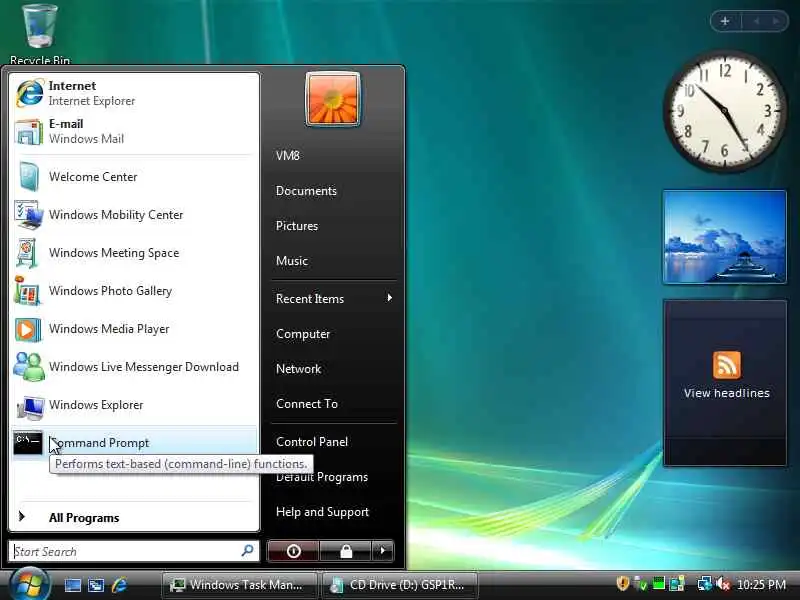Click the green check tray icon

tap(640, 583)
